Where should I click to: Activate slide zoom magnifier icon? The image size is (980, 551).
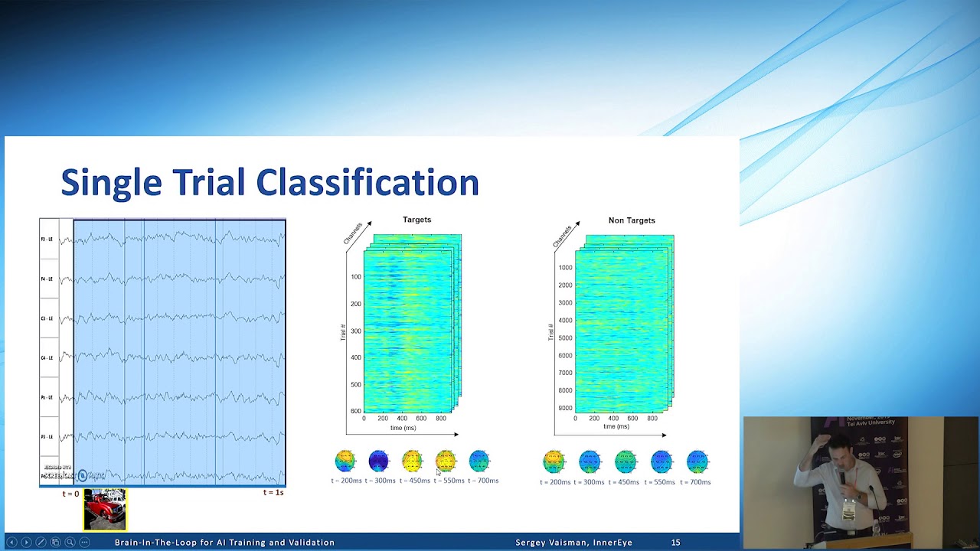pos(70,542)
